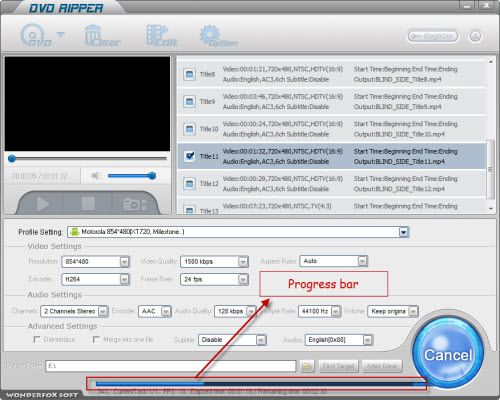The height and width of the screenshot is (400, 500).
Task: Click the Find Target button
Action: coord(339,366)
